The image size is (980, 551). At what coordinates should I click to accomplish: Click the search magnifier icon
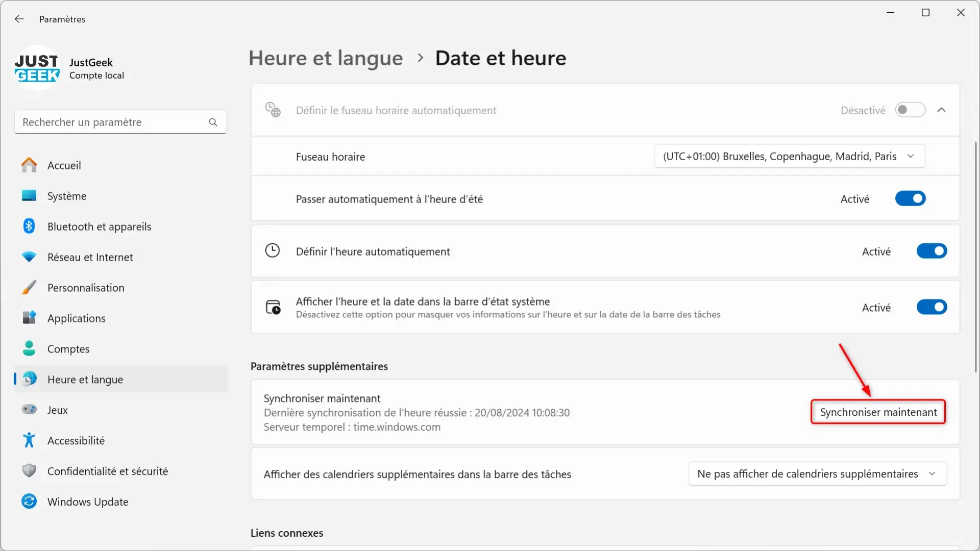click(x=213, y=122)
